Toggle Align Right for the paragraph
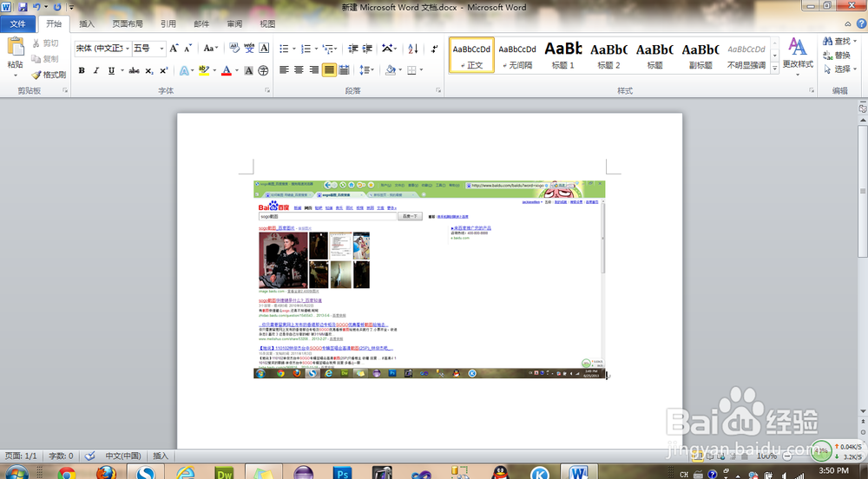The height and width of the screenshot is (479, 868). click(x=314, y=70)
